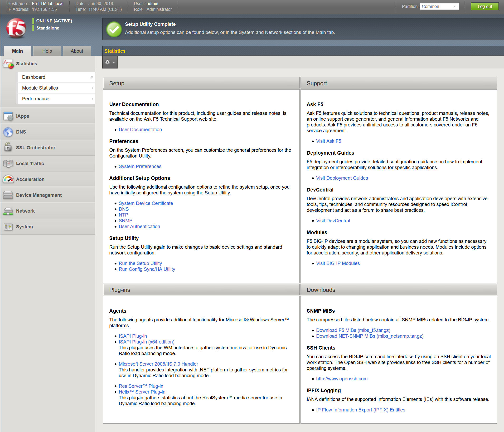Click the Acceleration sidebar label
Image resolution: width=504 pixels, height=432 pixels.
coord(30,179)
